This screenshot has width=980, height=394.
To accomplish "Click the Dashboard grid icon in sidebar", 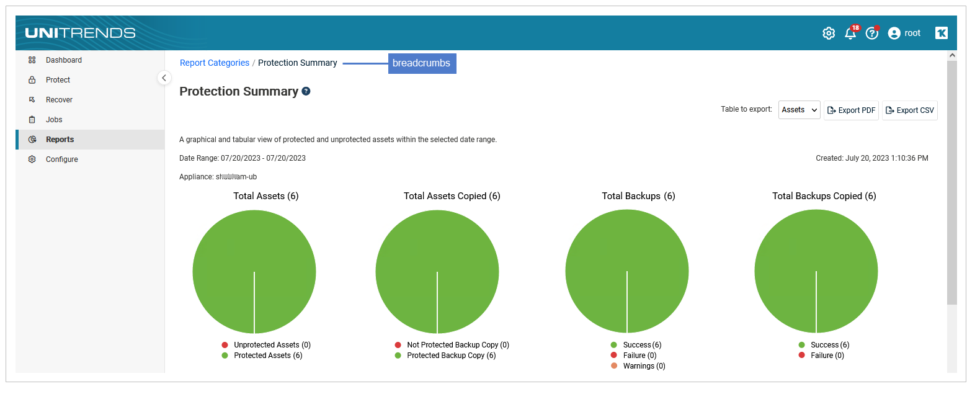I will (x=32, y=60).
